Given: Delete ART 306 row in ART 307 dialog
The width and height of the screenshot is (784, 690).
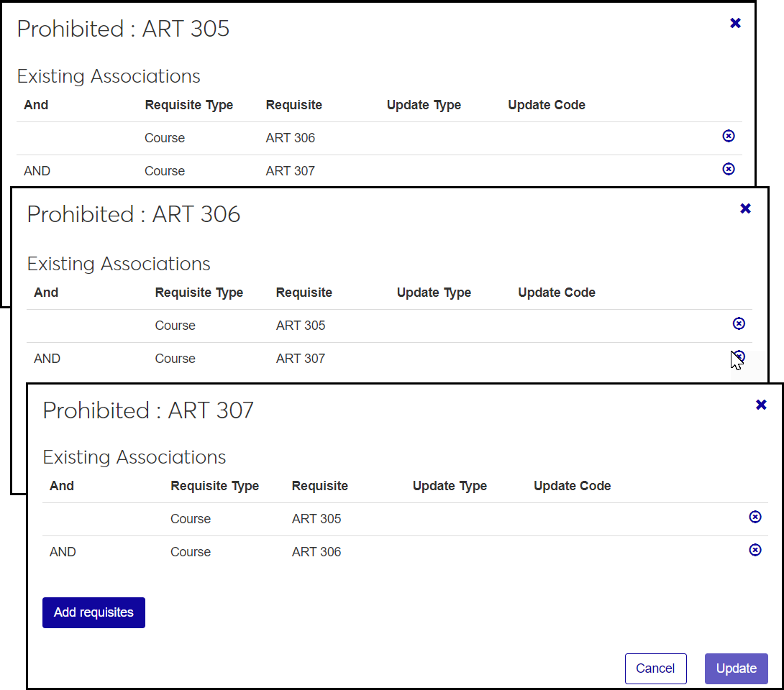Looking at the screenshot, I should tap(755, 550).
